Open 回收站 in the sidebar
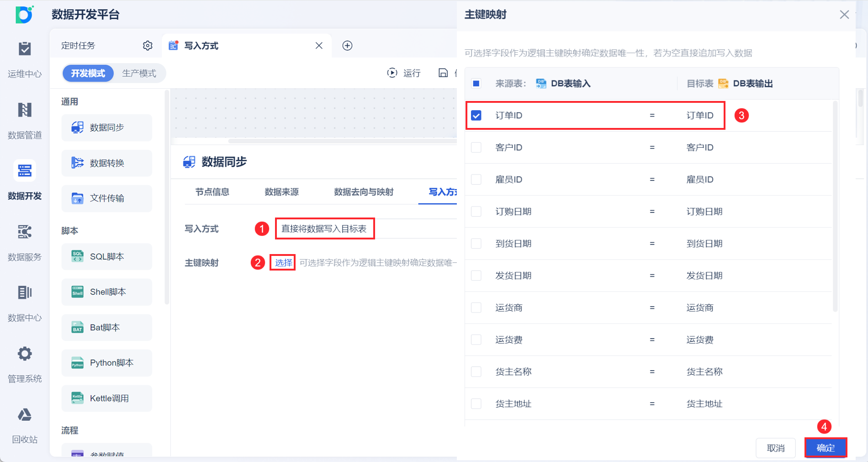The image size is (868, 462). [25, 425]
